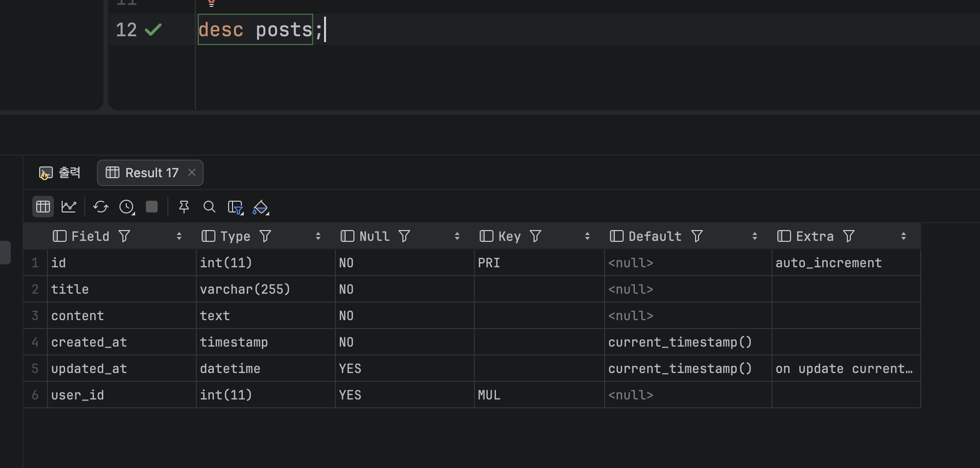980x468 pixels.
Task: Sort by the Default column arrows
Action: 754,236
